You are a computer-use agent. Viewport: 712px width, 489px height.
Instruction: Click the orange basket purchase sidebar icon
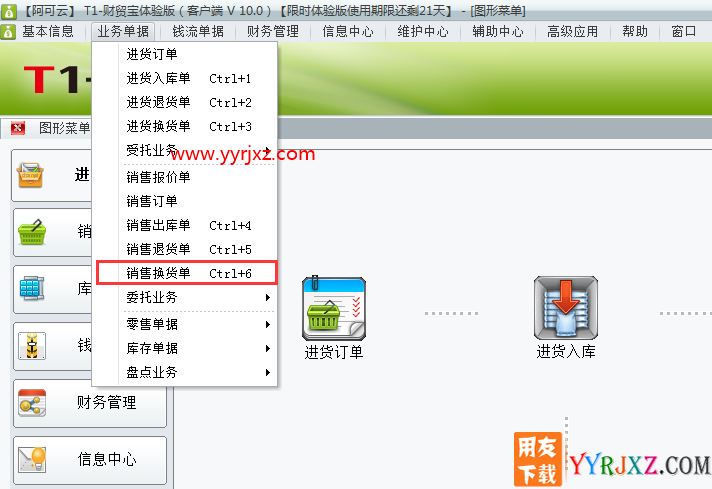pos(30,175)
